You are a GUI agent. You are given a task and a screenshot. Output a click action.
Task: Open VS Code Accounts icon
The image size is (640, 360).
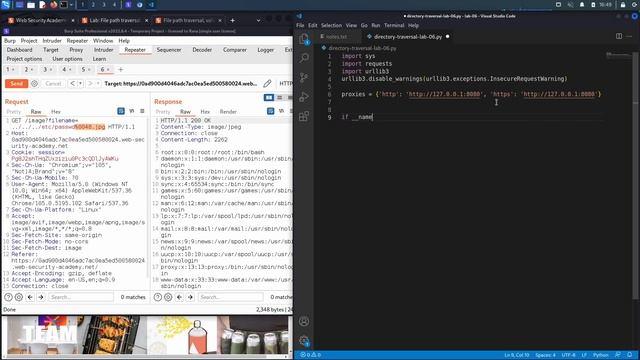pyautogui.click(x=304, y=321)
